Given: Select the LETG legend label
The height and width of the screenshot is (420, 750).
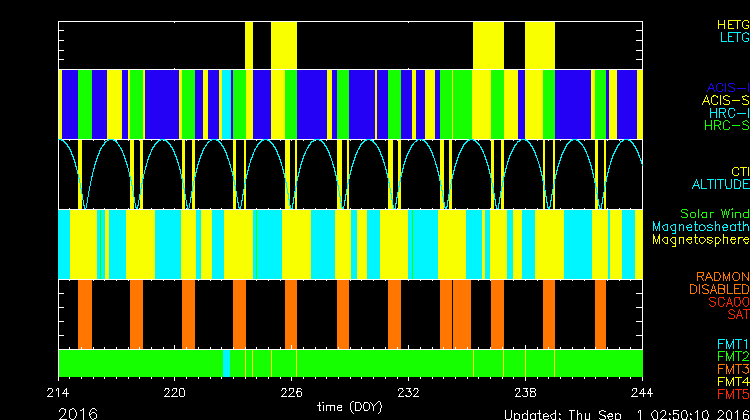Looking at the screenshot, I should [x=733, y=38].
